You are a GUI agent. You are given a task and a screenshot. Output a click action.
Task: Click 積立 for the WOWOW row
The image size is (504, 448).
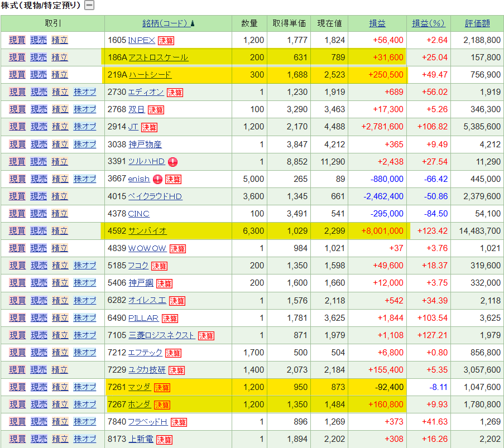(60, 248)
